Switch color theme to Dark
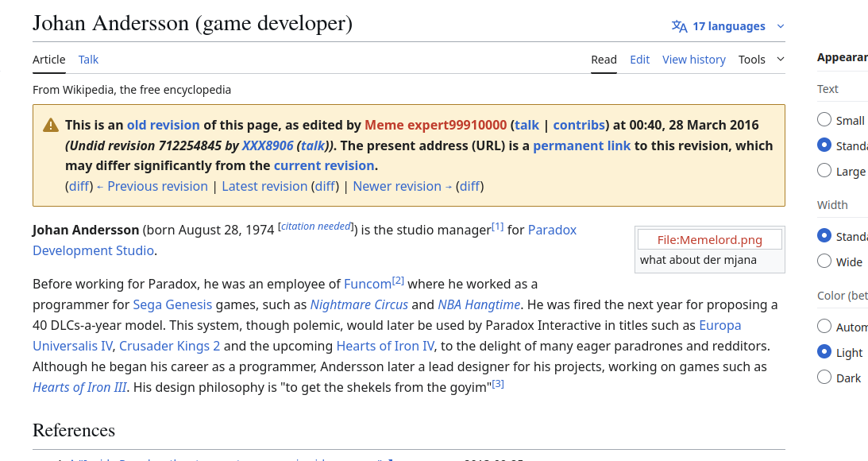This screenshot has width=868, height=461. [824, 378]
